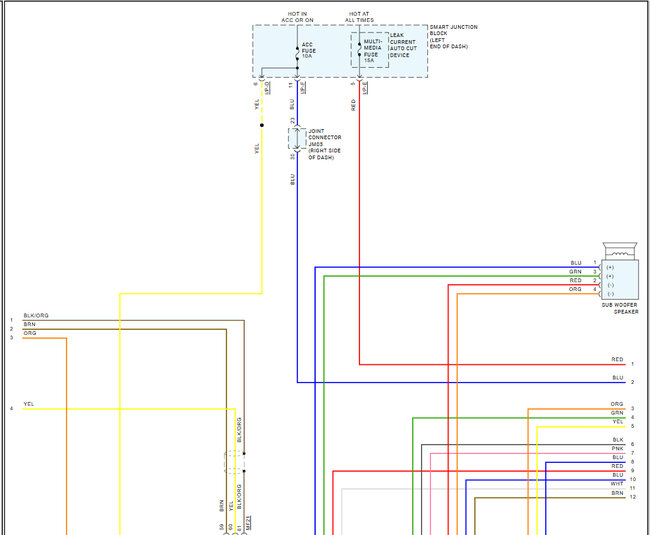Click pin number 23 above joint connector
This screenshot has width=650, height=535.
292,121
